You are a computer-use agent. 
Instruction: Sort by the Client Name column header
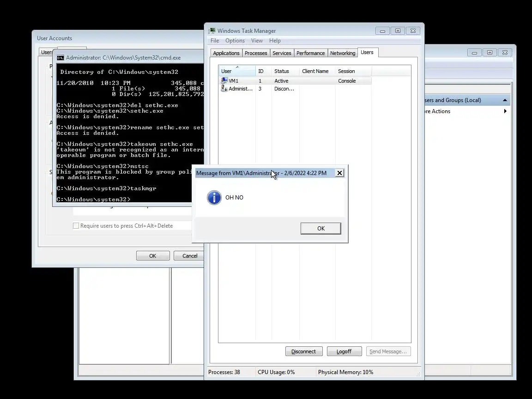(x=317, y=71)
